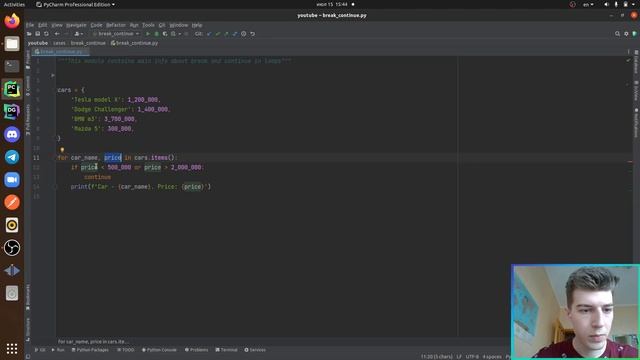Image resolution: width=640 pixels, height=360 pixels.
Task: Open the project folder toolbar icon
Action: click(29, 34)
